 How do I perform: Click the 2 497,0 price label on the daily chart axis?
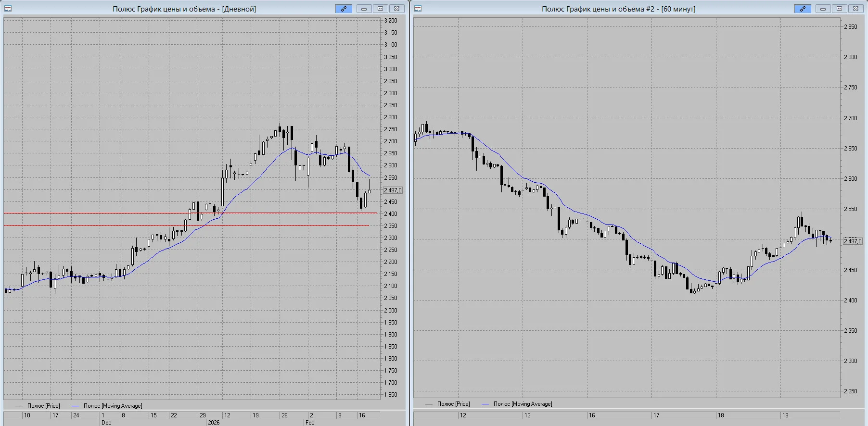click(393, 190)
